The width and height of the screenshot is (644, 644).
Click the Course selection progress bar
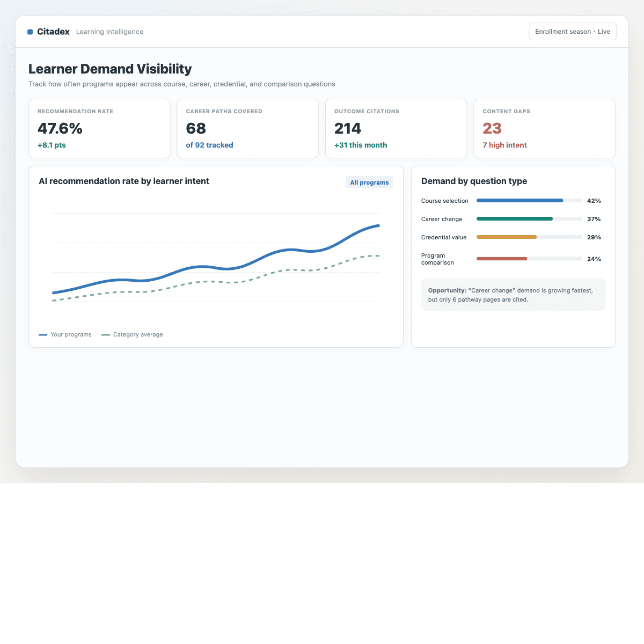pos(529,201)
